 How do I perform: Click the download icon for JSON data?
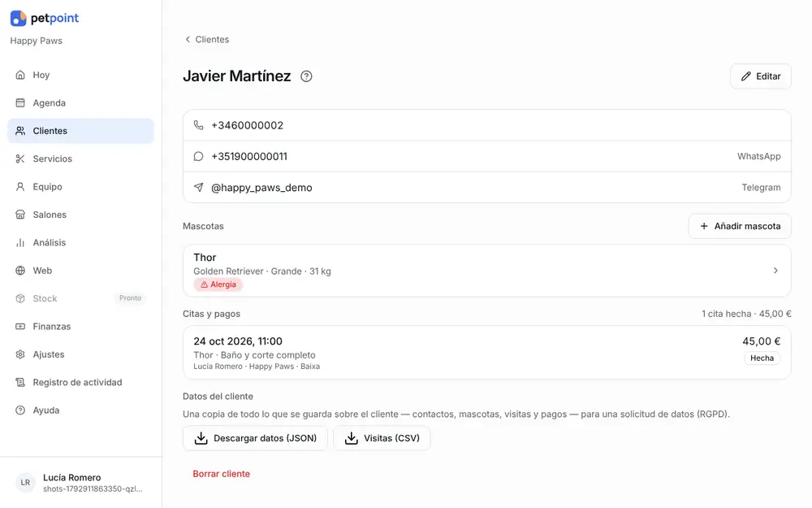pos(201,438)
